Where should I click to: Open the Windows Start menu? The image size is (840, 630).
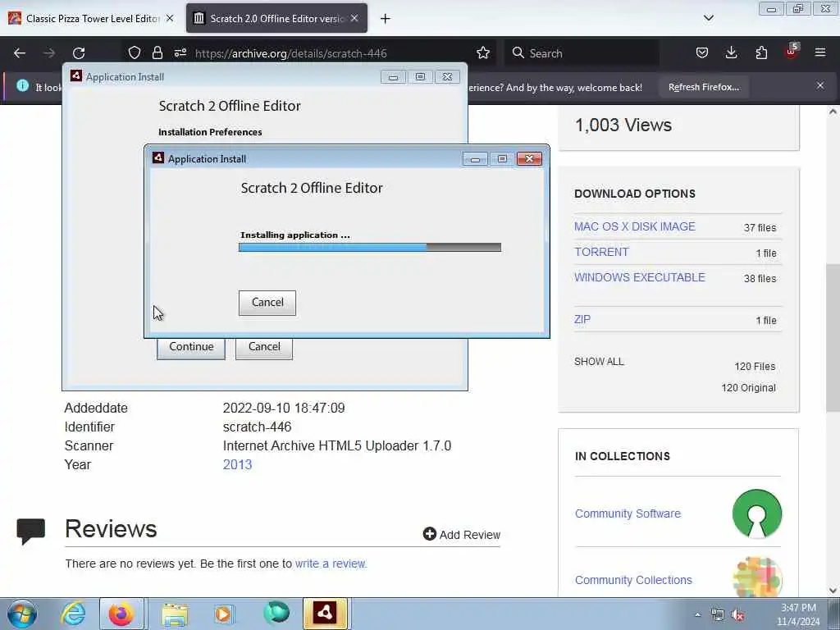[21, 614]
